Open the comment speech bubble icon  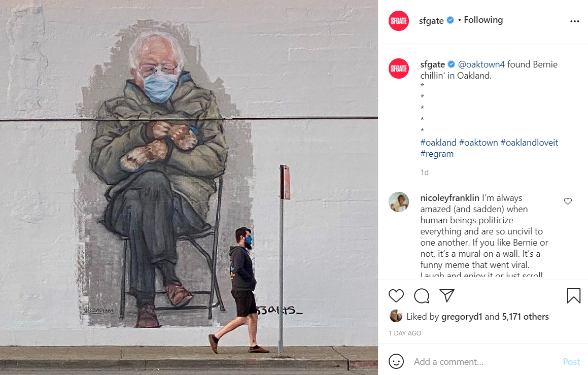click(x=422, y=296)
